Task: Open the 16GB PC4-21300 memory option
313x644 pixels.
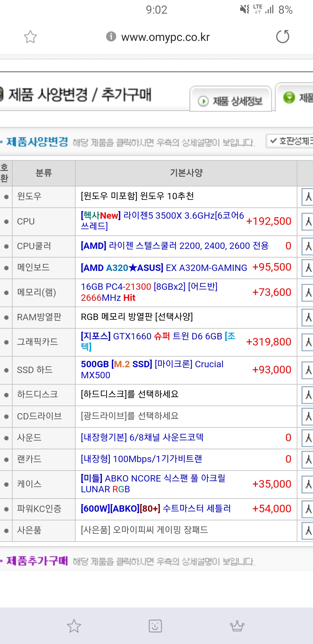Action: (x=149, y=292)
